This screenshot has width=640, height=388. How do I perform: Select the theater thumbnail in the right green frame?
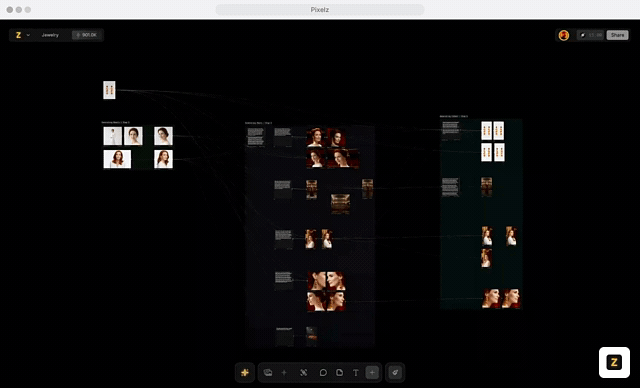[486, 187]
